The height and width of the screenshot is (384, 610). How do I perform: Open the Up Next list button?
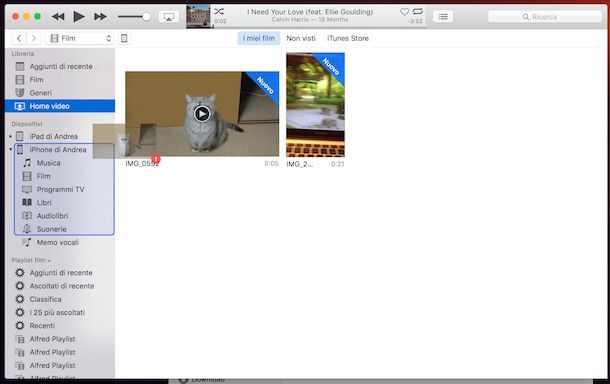(x=443, y=16)
